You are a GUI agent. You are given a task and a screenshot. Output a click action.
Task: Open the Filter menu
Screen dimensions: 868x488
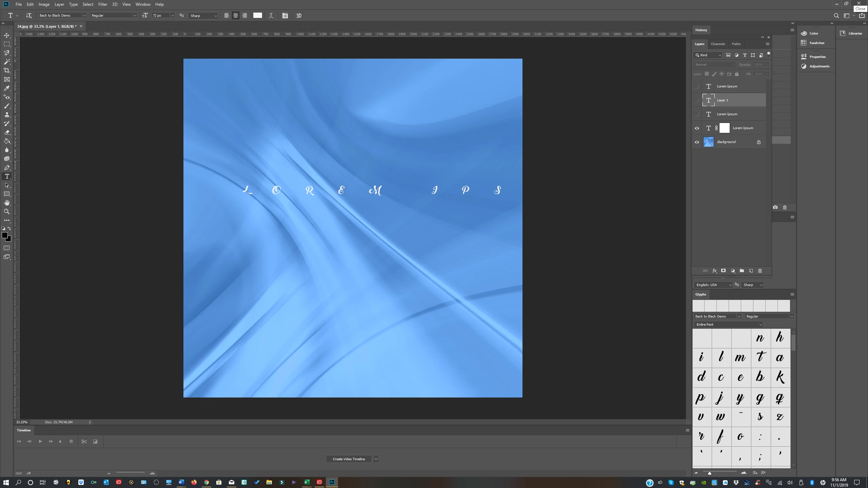pyautogui.click(x=102, y=4)
